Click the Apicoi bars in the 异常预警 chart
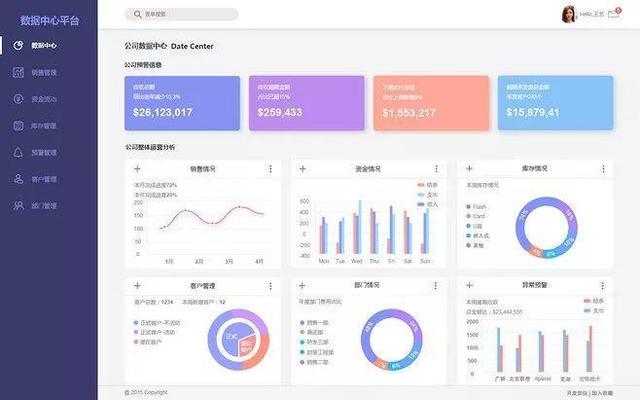 click(542, 351)
